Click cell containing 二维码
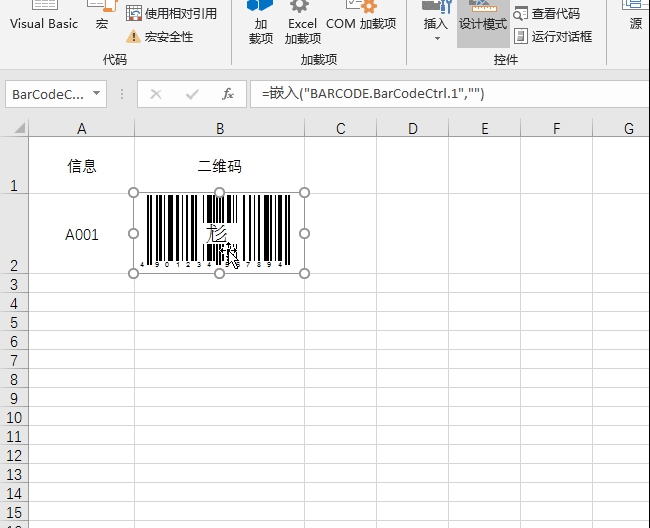Image resolution: width=650 pixels, height=528 pixels. (220, 165)
